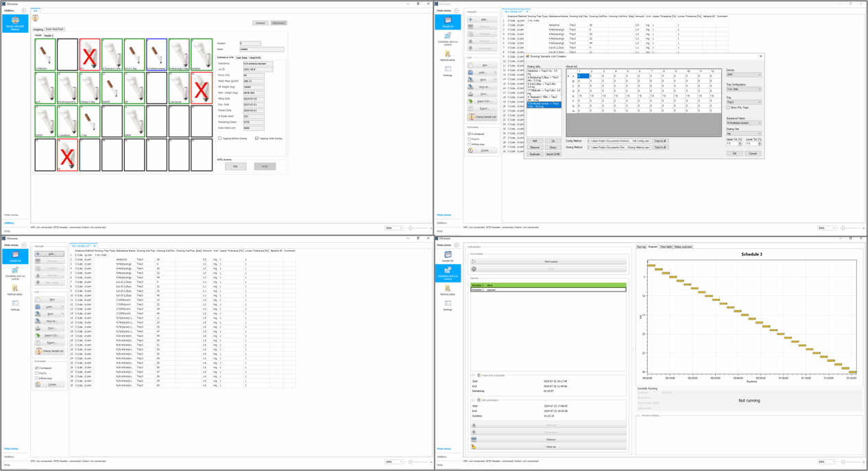Image resolution: width=868 pixels, height=471 pixels.
Task: Expand the Tray Configuration dropdown
Action: [x=744, y=89]
